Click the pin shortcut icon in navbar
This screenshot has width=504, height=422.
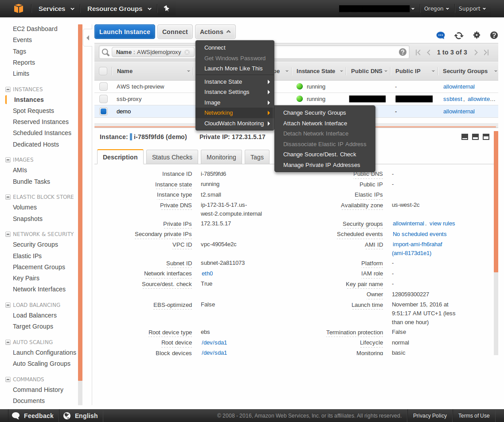pos(166,8)
